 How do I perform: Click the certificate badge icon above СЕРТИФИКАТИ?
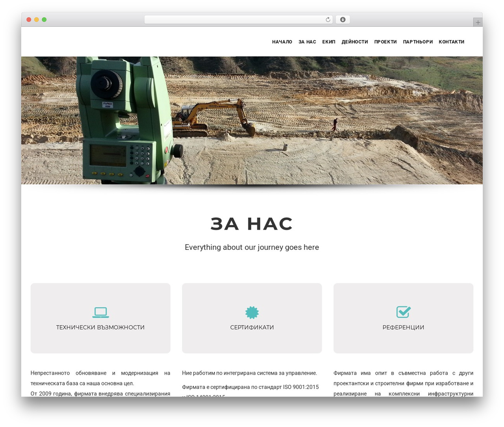tap(252, 312)
